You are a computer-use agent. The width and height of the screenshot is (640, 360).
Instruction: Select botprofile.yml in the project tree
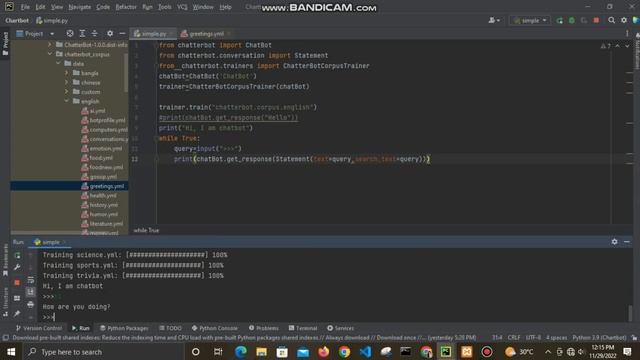pyautogui.click(x=107, y=120)
